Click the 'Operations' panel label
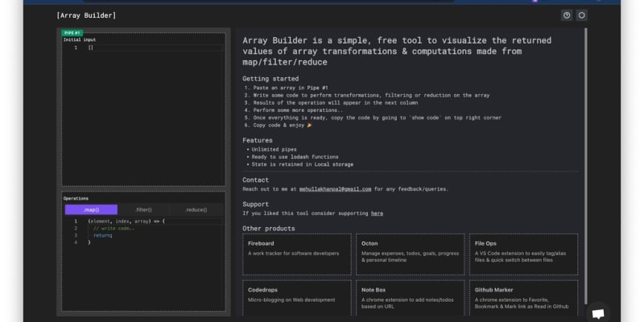The image size is (644, 322). tap(76, 198)
